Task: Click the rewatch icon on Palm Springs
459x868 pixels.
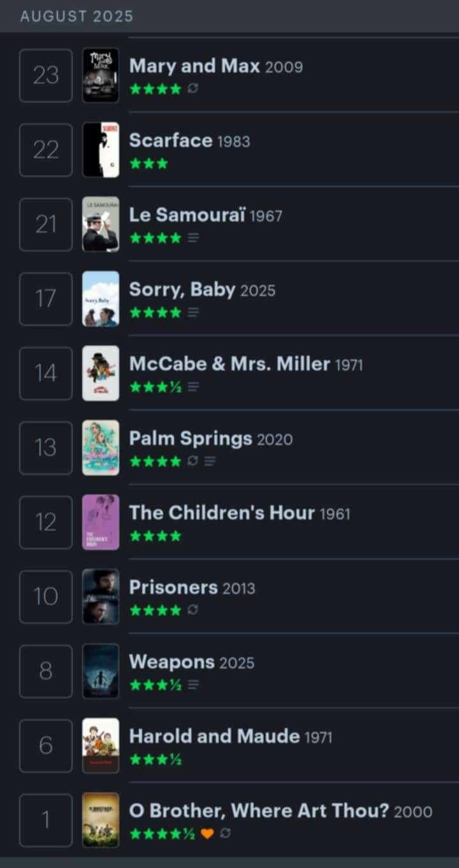Action: 193,461
